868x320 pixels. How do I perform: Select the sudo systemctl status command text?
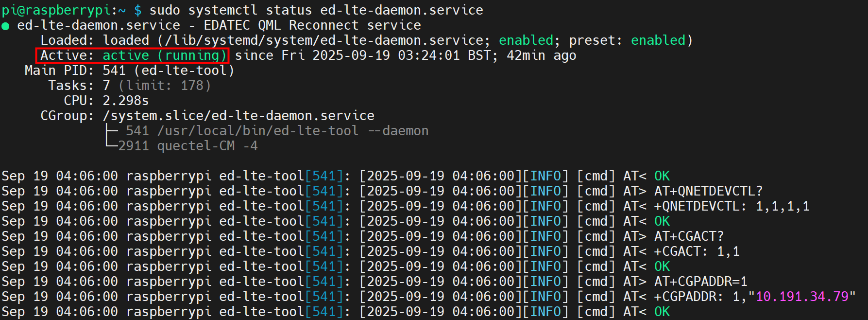click(316, 10)
